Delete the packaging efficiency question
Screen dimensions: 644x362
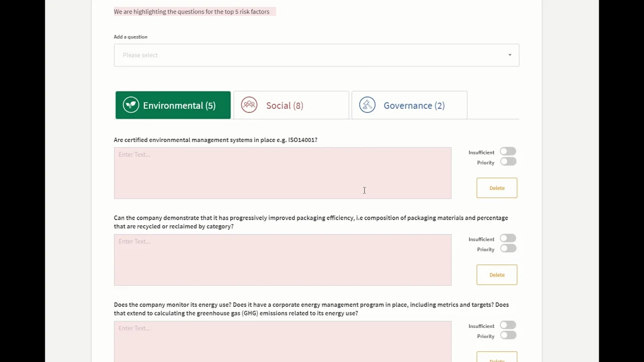click(x=497, y=275)
